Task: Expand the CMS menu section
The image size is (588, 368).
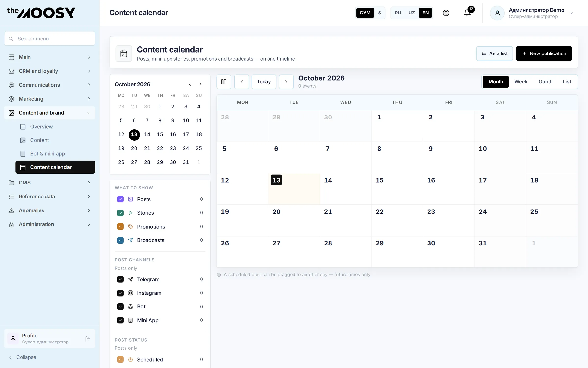Action: coord(49,183)
